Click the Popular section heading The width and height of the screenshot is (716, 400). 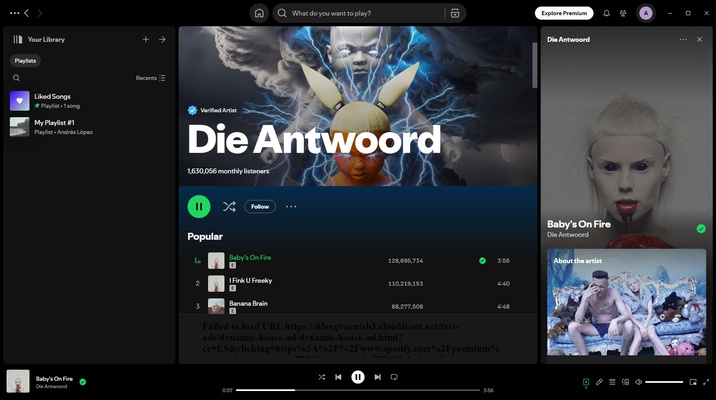pyautogui.click(x=205, y=237)
